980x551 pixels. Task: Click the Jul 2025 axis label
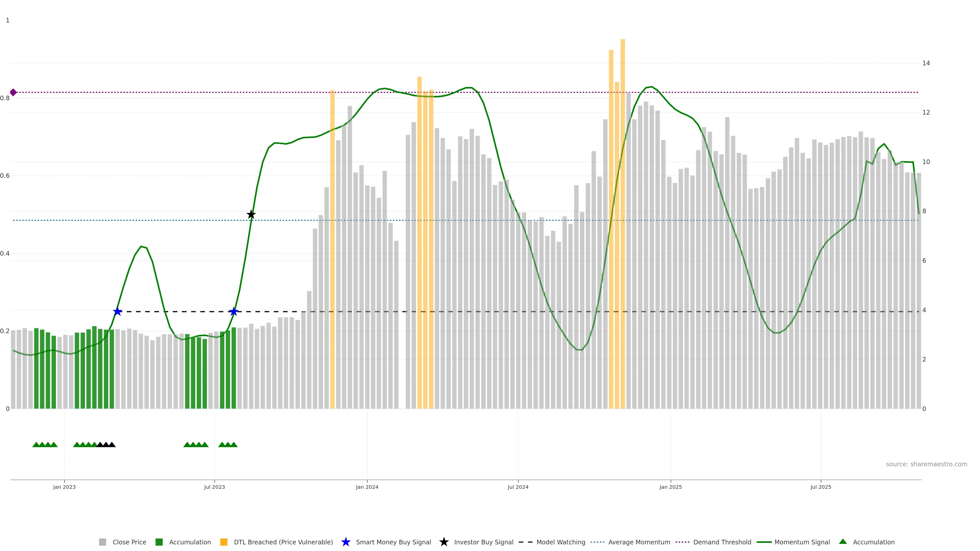(x=820, y=487)
